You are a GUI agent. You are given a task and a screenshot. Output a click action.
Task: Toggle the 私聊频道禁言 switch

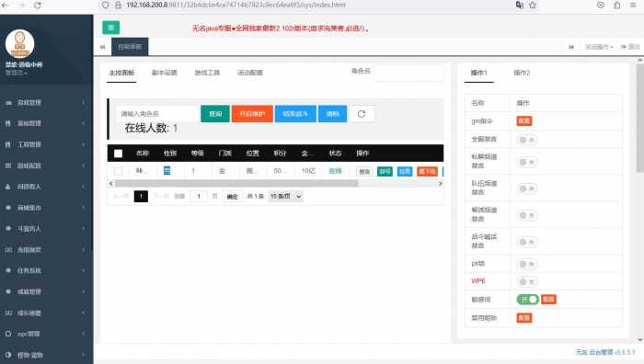(527, 162)
